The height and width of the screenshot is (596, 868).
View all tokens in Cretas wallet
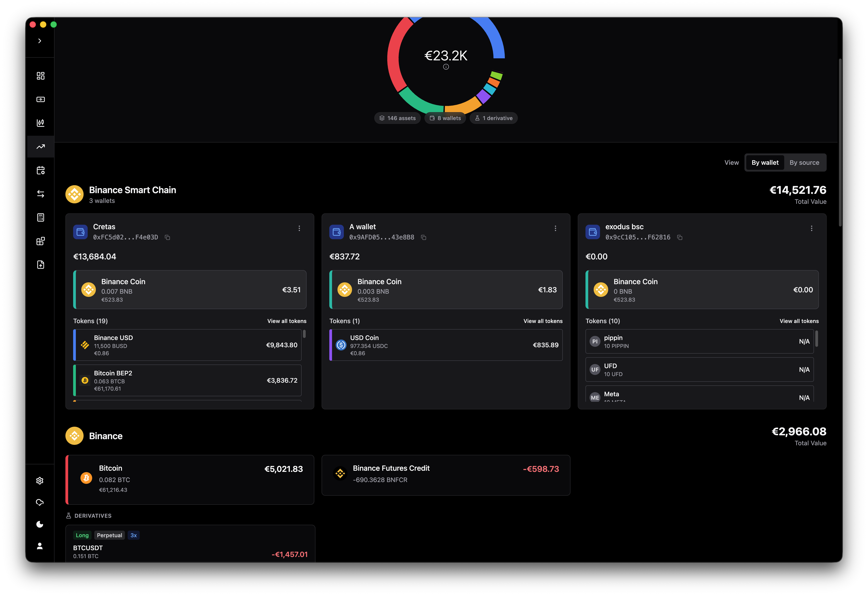[x=287, y=321]
